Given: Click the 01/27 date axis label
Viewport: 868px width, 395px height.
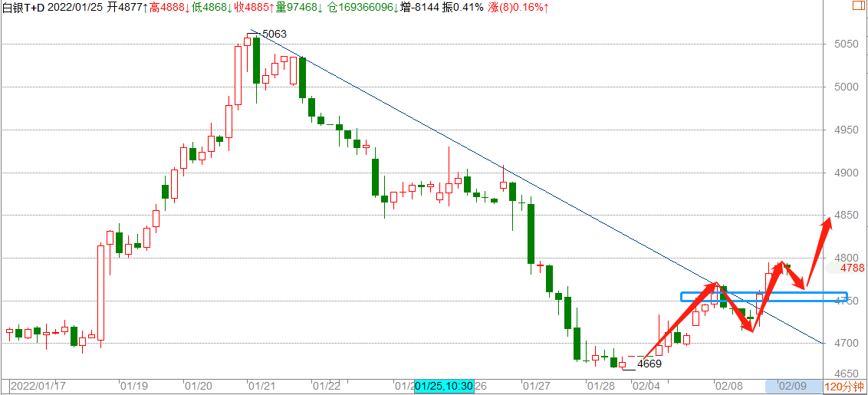Looking at the screenshot, I should (537, 386).
